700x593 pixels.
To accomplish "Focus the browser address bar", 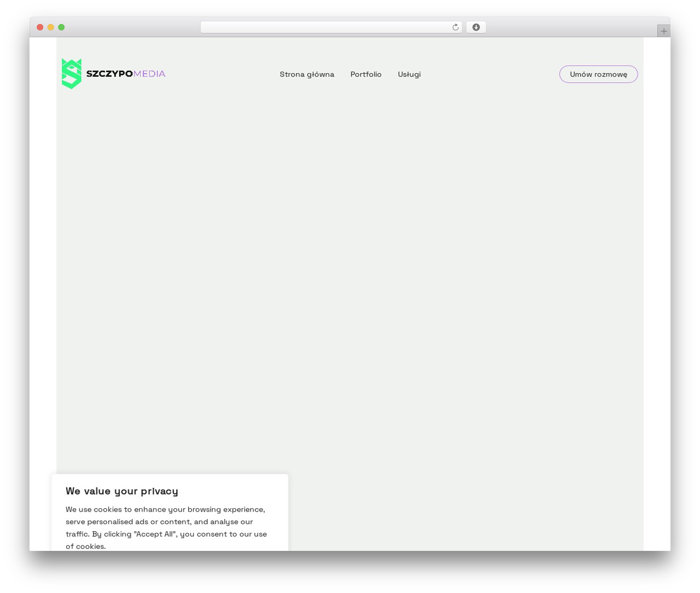I will (331, 27).
